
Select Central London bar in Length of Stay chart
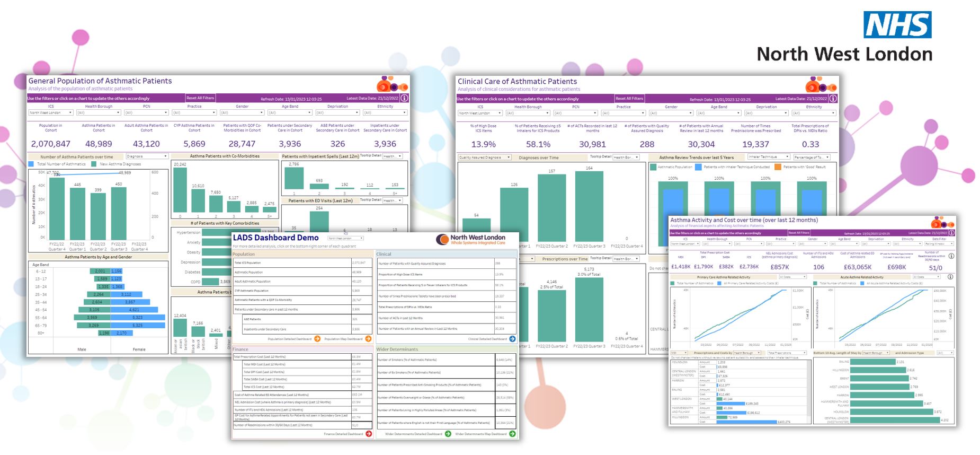895,420
